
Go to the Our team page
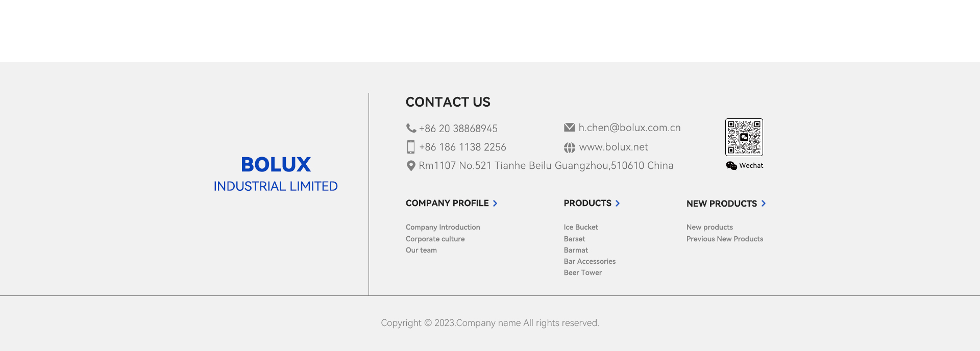pyautogui.click(x=421, y=250)
